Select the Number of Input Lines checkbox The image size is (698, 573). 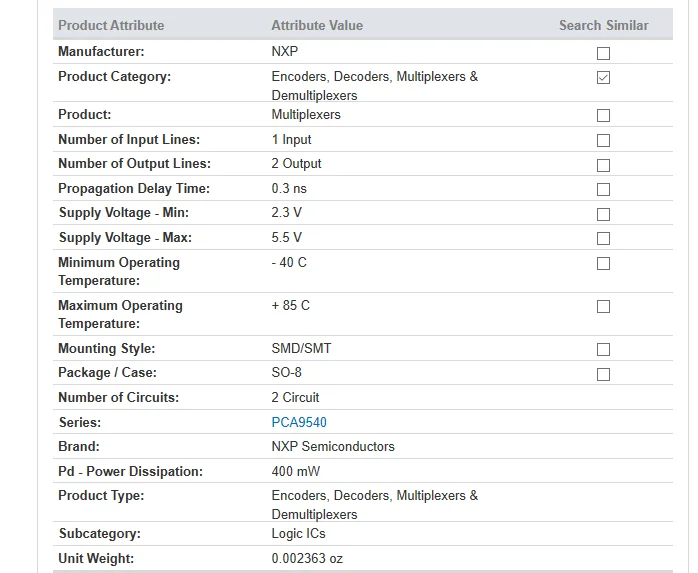point(603,141)
